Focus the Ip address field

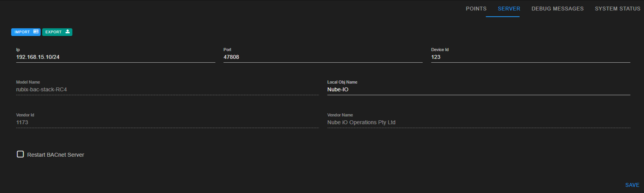pos(115,57)
